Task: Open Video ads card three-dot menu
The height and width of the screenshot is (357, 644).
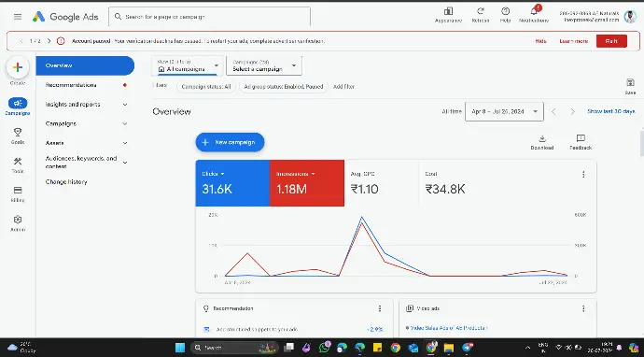Action: 583,308
